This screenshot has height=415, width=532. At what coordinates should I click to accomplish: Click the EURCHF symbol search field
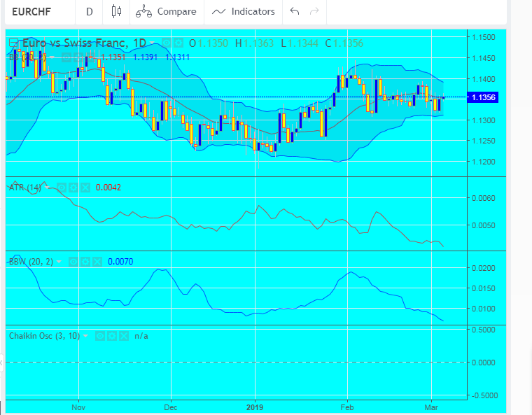[x=35, y=12]
